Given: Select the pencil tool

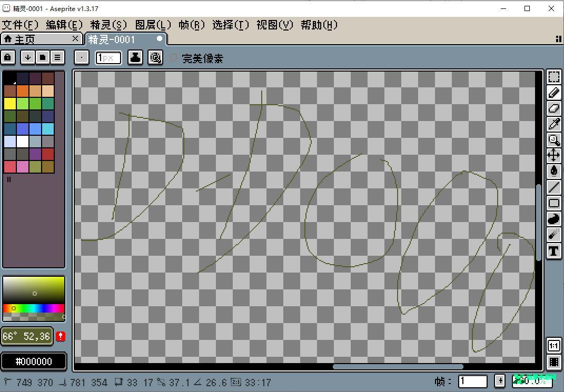Looking at the screenshot, I should 554,92.
